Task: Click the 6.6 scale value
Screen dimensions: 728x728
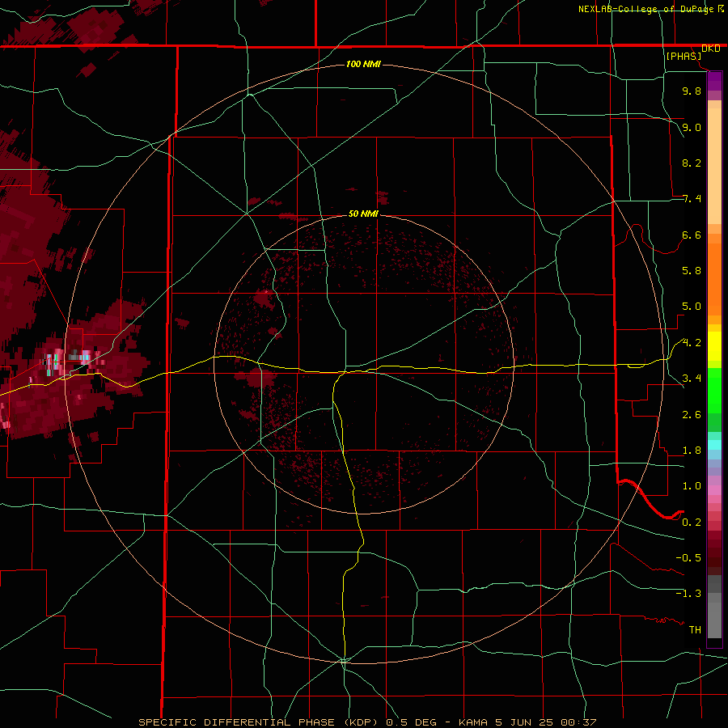Action: tap(692, 235)
